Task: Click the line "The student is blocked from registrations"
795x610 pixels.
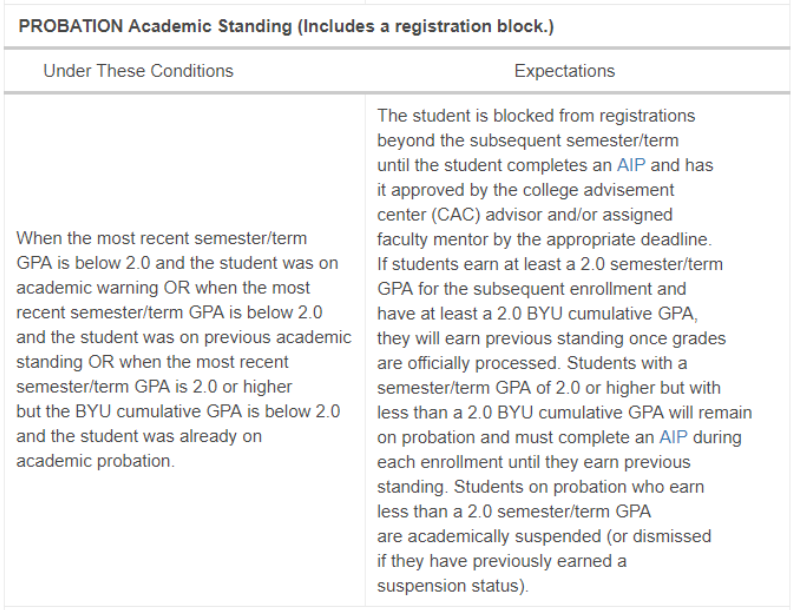Action: [536, 116]
